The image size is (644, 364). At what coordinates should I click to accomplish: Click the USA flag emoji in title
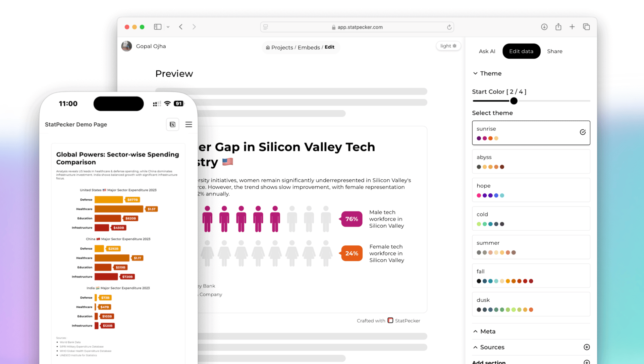tap(228, 162)
